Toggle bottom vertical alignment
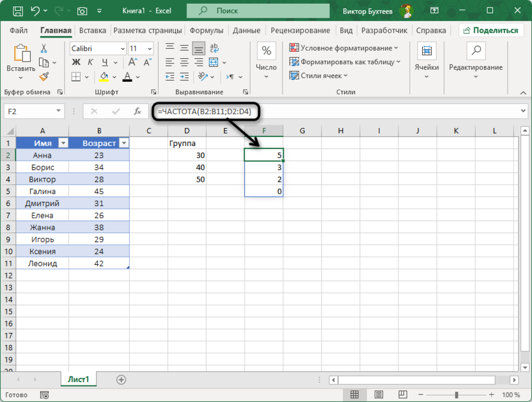This screenshot has height=402, width=532. click(x=198, y=49)
